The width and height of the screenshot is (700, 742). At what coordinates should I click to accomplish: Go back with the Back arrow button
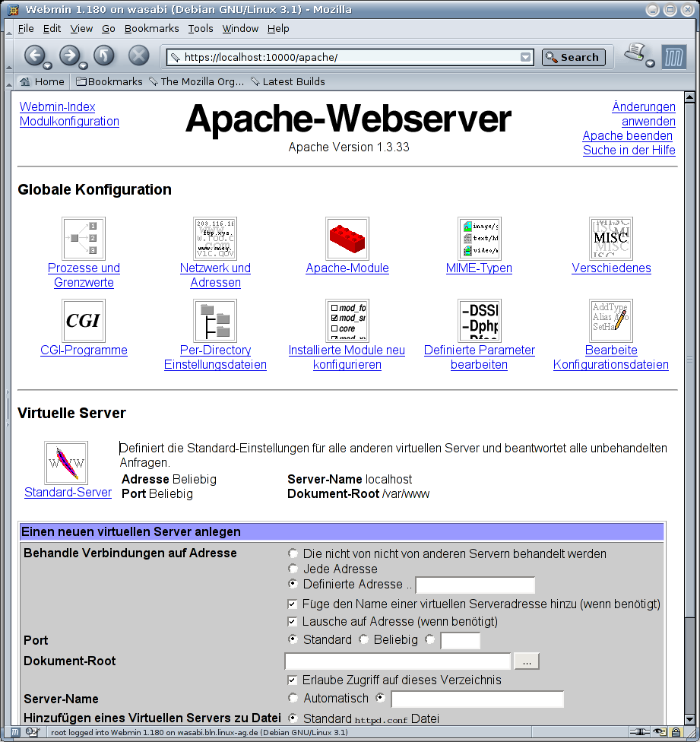(34, 55)
